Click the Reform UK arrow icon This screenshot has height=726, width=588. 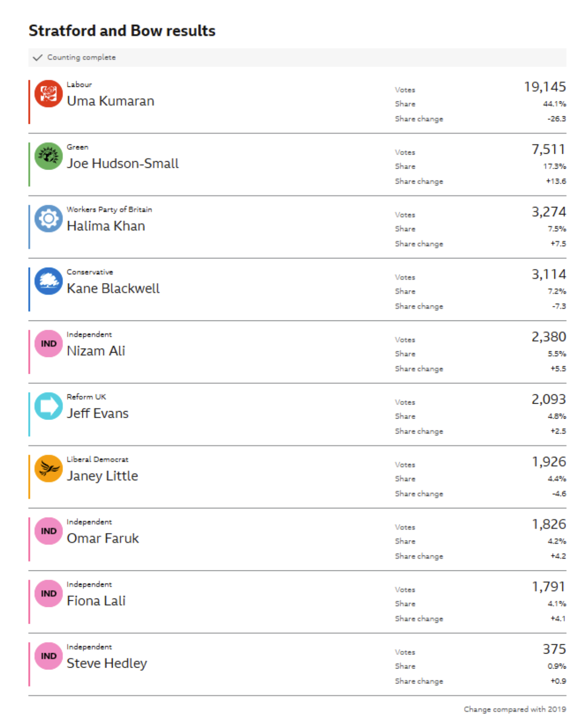point(48,406)
